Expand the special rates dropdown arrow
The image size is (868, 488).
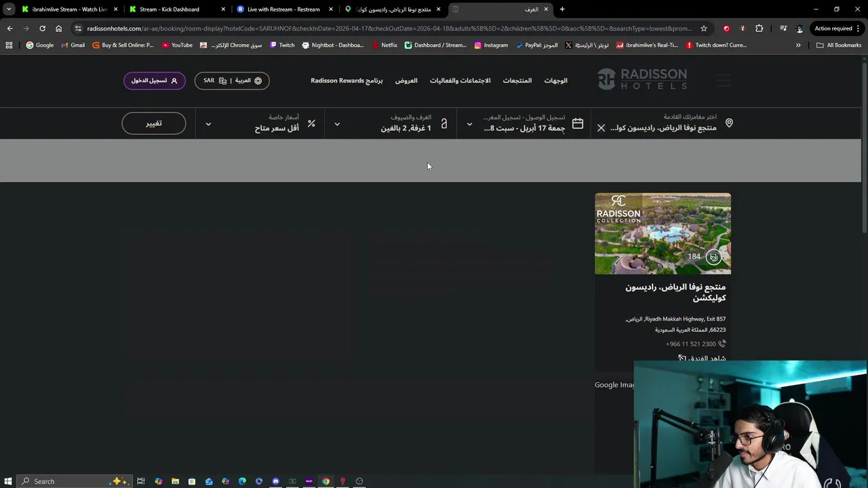pos(208,124)
